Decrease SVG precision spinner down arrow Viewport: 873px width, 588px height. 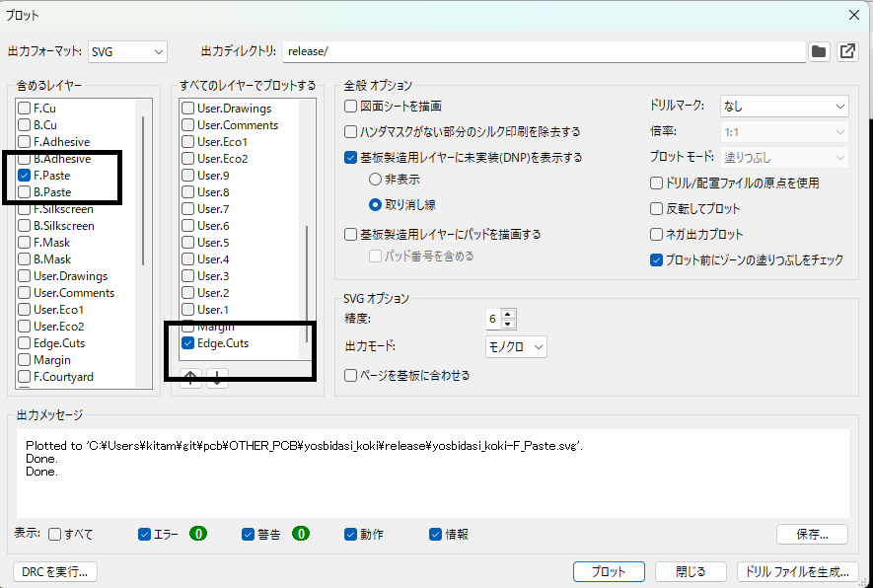(x=508, y=324)
